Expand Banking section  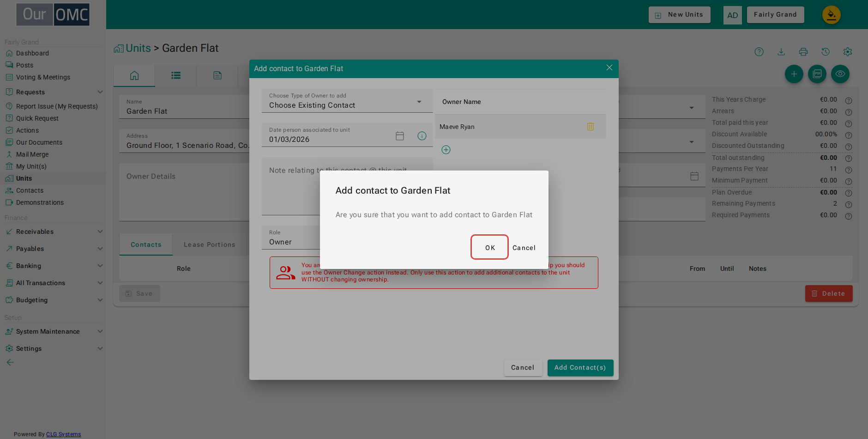coord(54,266)
